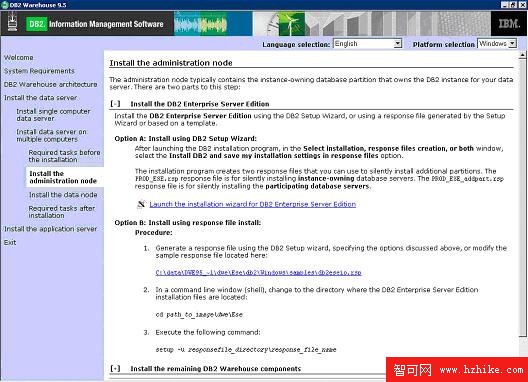Open Required tasks after installation
This screenshot has height=382, width=528.
(62, 212)
